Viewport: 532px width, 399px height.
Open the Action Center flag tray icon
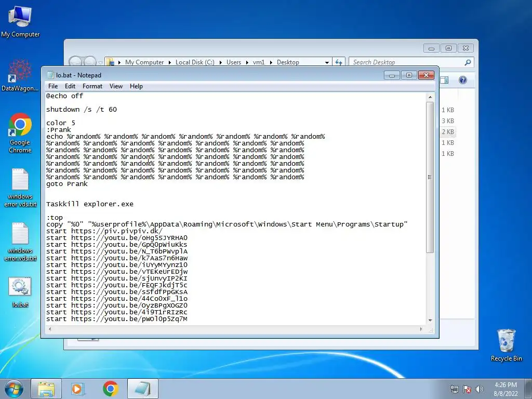[467, 389]
